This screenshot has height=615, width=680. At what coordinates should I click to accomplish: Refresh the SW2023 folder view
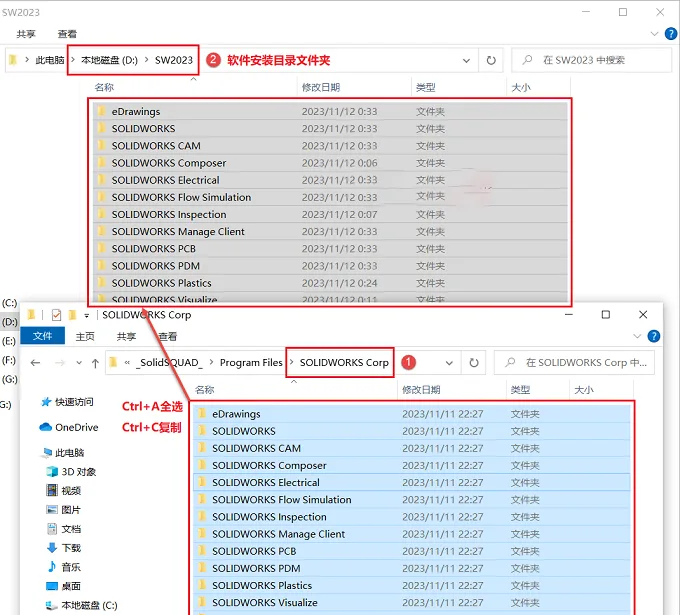pyautogui.click(x=491, y=60)
